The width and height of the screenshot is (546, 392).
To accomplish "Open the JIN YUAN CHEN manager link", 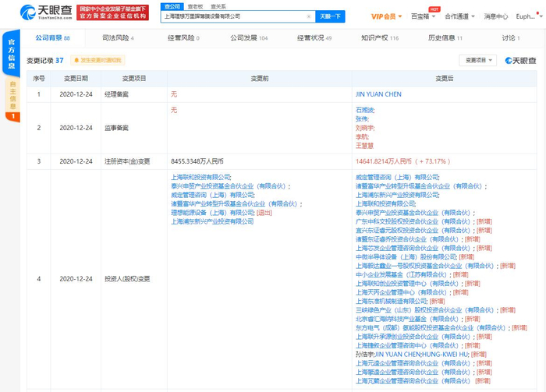I will pos(378,94).
